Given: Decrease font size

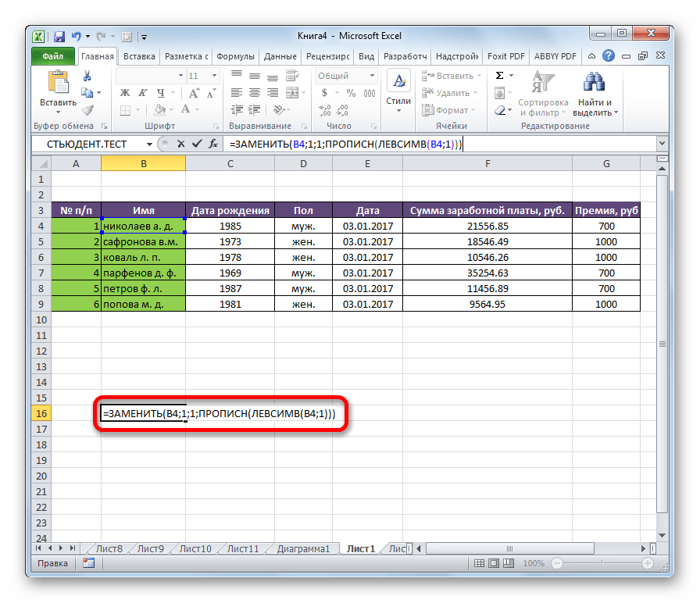Looking at the screenshot, I should (211, 93).
